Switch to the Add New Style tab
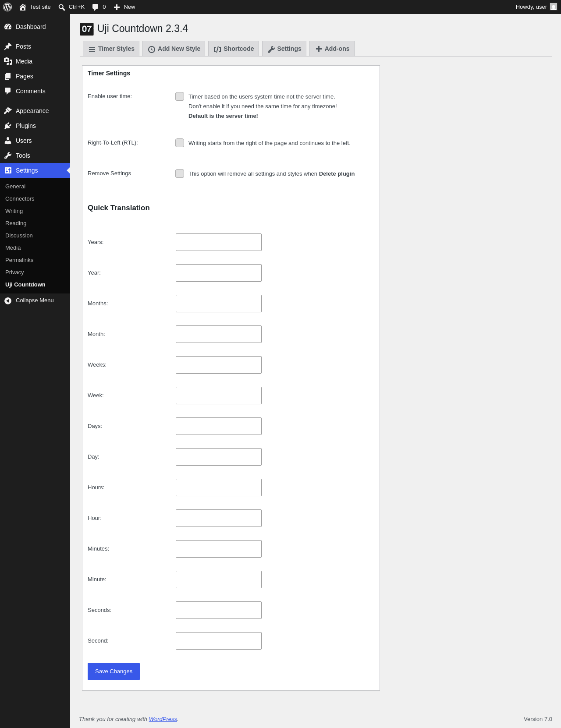This screenshot has width=561, height=728. point(174,49)
